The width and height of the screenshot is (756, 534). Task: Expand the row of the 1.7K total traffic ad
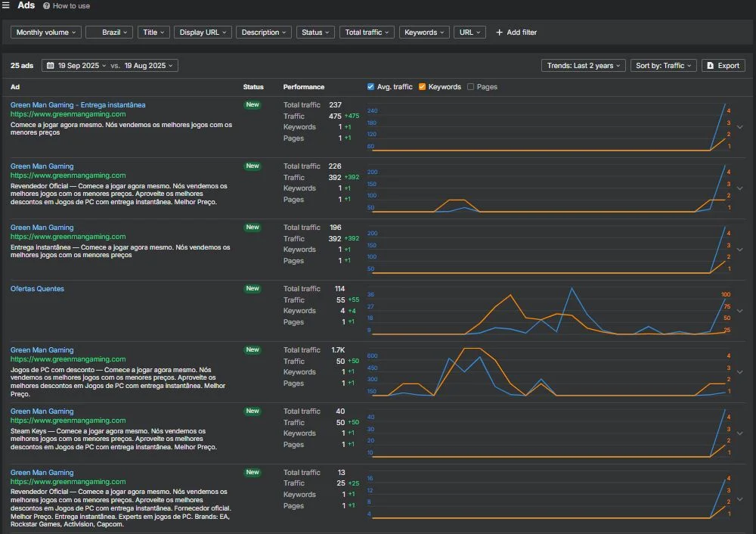click(x=739, y=372)
